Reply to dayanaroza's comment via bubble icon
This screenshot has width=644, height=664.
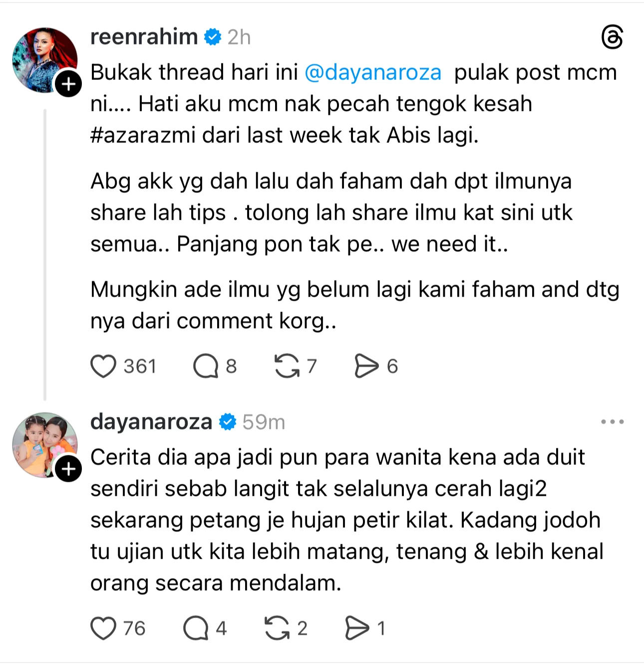point(196,628)
